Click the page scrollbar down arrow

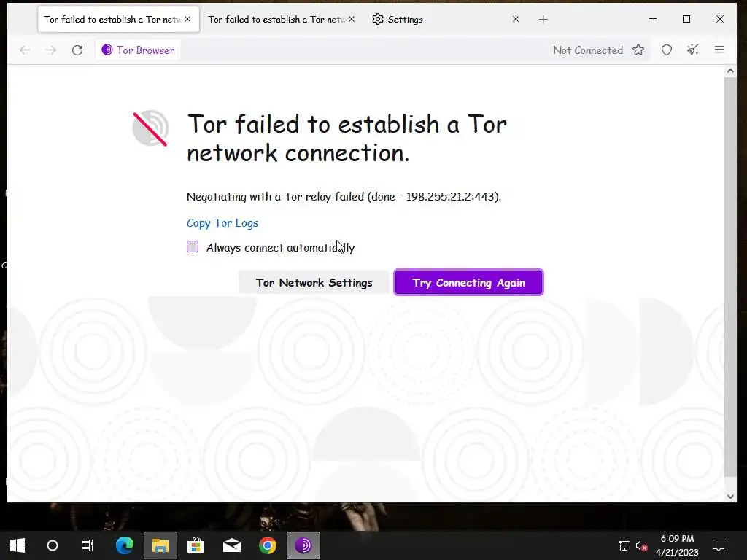pos(730,496)
